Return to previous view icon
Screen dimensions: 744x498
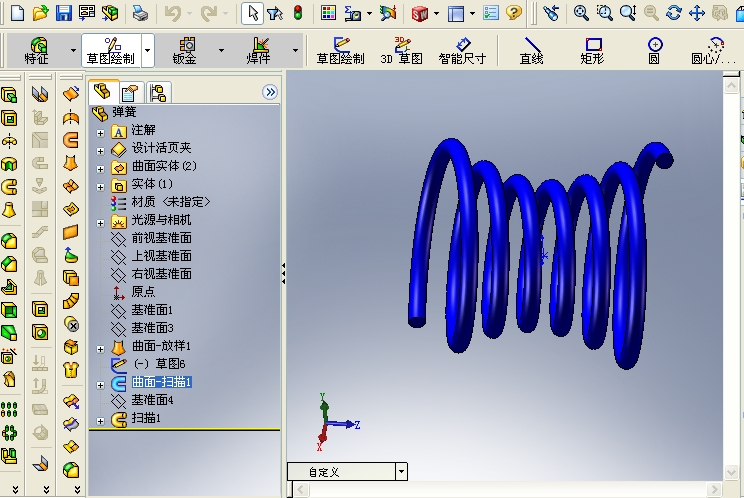(551, 13)
